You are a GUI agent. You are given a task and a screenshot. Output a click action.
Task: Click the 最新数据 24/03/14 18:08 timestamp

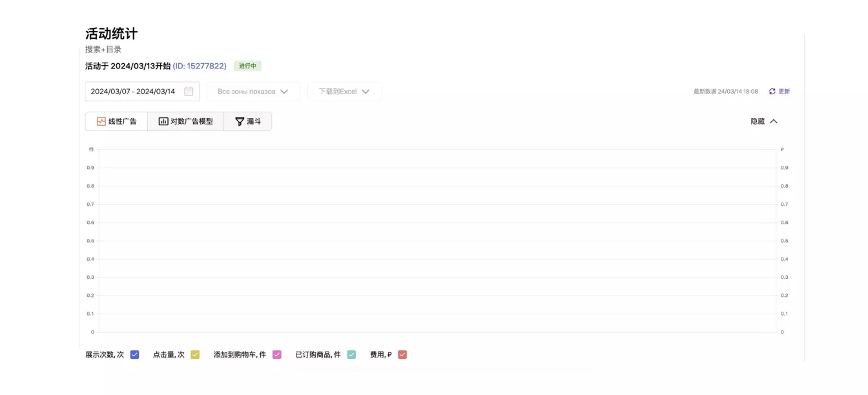[x=726, y=92]
